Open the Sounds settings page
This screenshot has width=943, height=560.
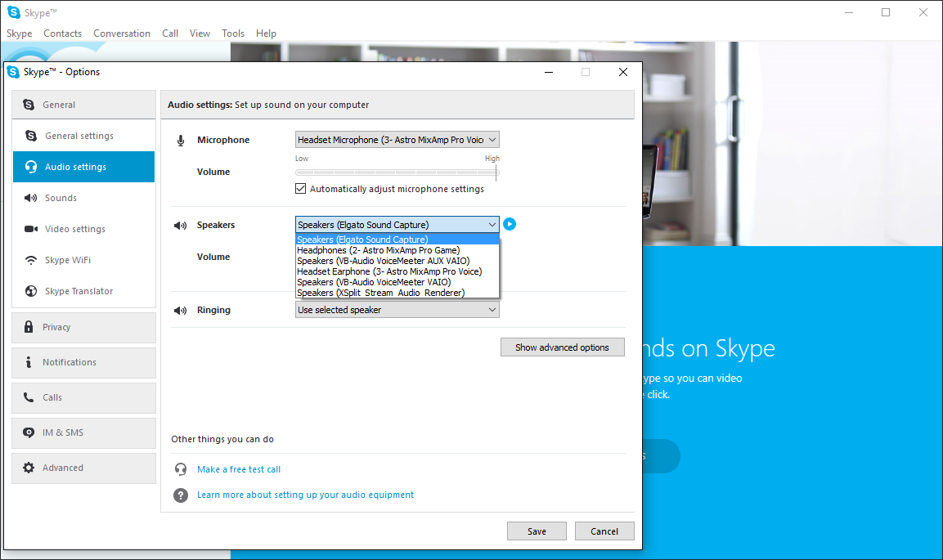pyautogui.click(x=83, y=199)
